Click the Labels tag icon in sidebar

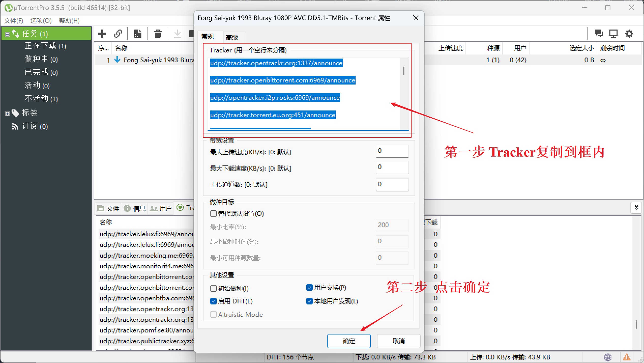pos(16,113)
